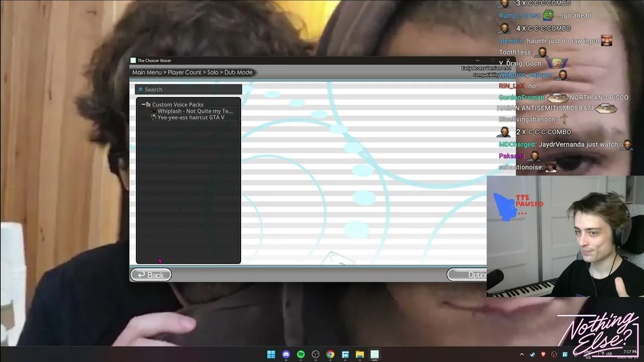Screen dimensions: 644x362
Task: Select "Whiplash - Not Quite my Te..." voice pack
Action: pyautogui.click(x=195, y=111)
